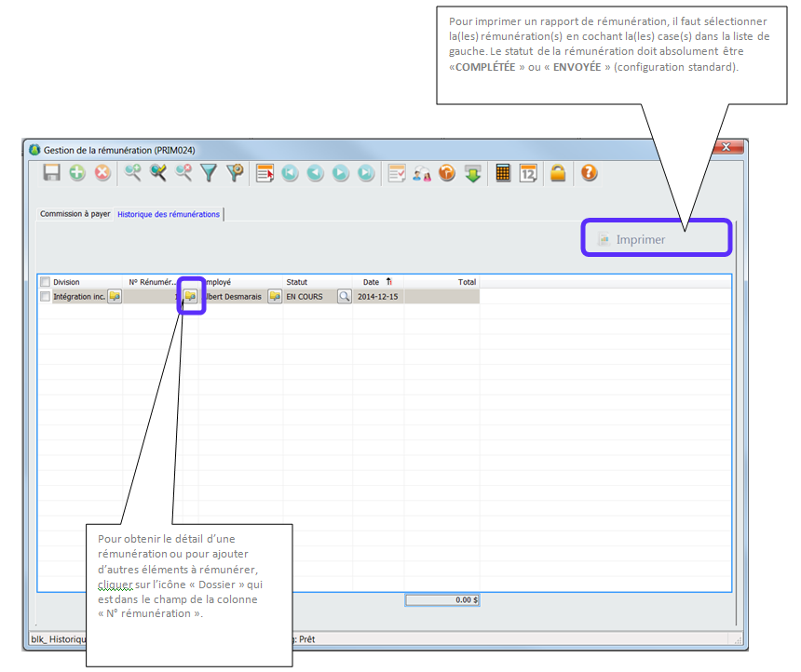Switch to the Commission à payer tab
The width and height of the screenshot is (801, 672).
tap(75, 214)
